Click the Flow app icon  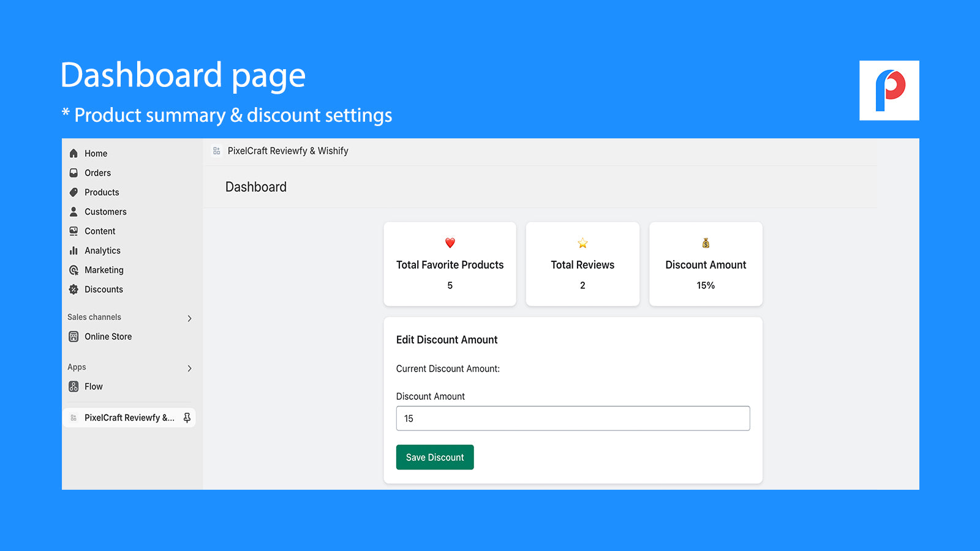[x=73, y=386]
